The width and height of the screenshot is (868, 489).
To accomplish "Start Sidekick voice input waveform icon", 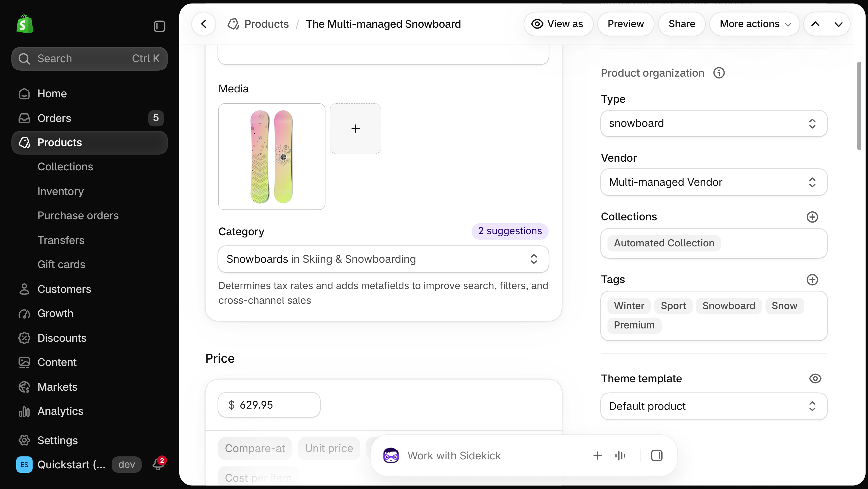I will point(620,456).
